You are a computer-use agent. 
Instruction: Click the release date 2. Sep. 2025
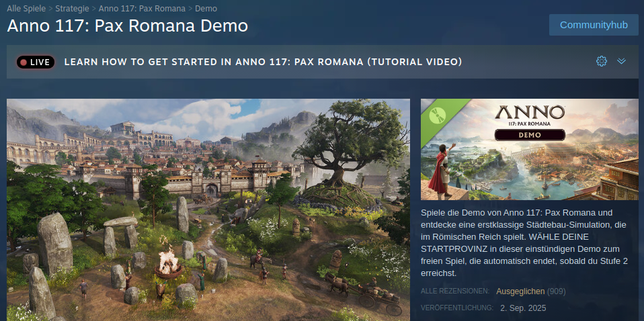tap(523, 308)
